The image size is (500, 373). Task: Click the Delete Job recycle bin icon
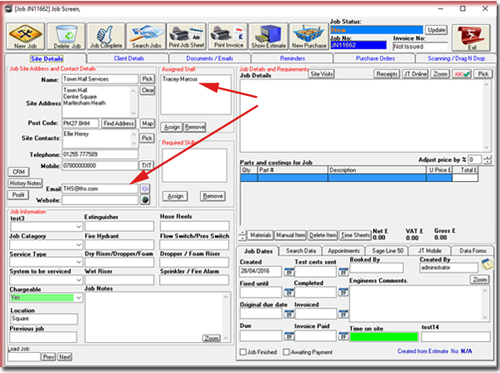pyautogui.click(x=66, y=36)
